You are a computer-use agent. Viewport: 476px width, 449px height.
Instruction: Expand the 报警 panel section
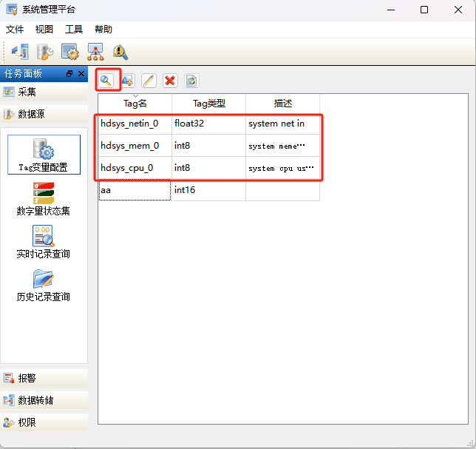click(x=44, y=378)
